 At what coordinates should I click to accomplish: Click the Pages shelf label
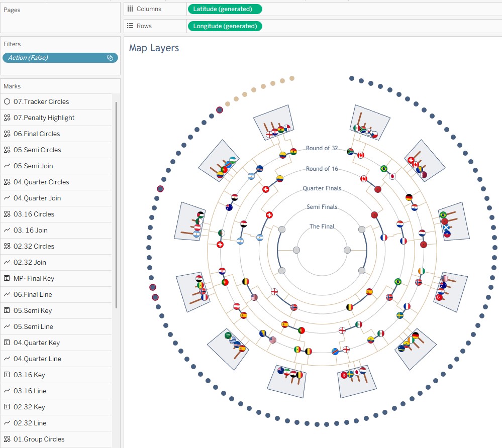point(12,10)
